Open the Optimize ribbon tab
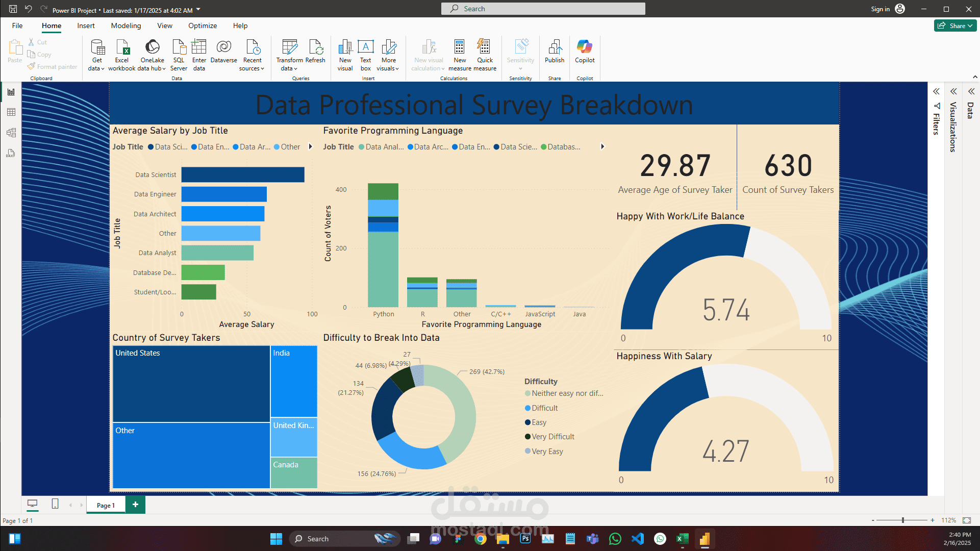The height and width of the screenshot is (551, 980). (203, 26)
